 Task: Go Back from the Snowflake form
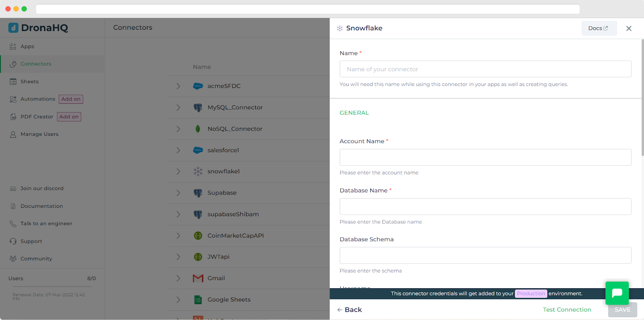tap(349, 310)
